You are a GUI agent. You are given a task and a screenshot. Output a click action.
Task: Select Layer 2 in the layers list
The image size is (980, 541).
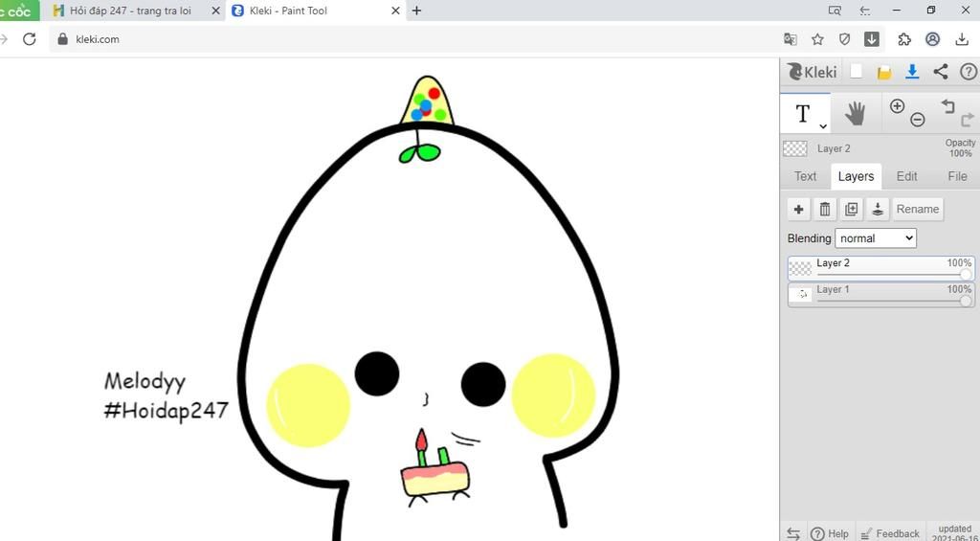tap(881, 268)
